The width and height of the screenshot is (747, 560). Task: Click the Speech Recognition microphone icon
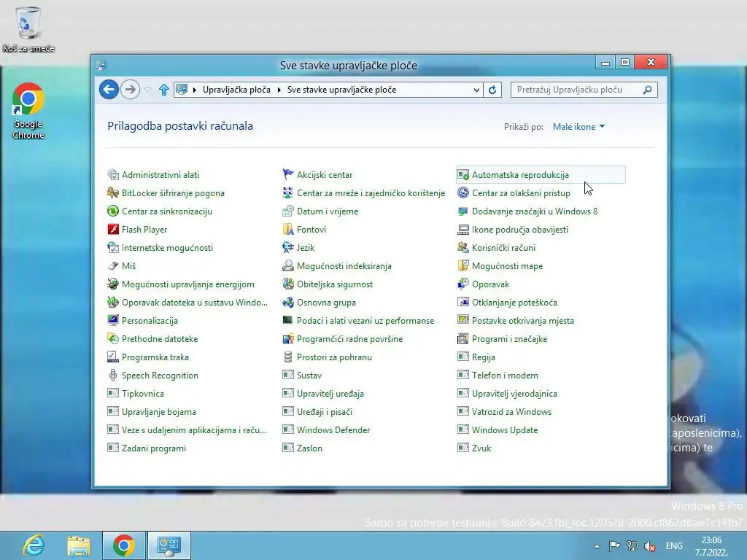pyautogui.click(x=113, y=376)
